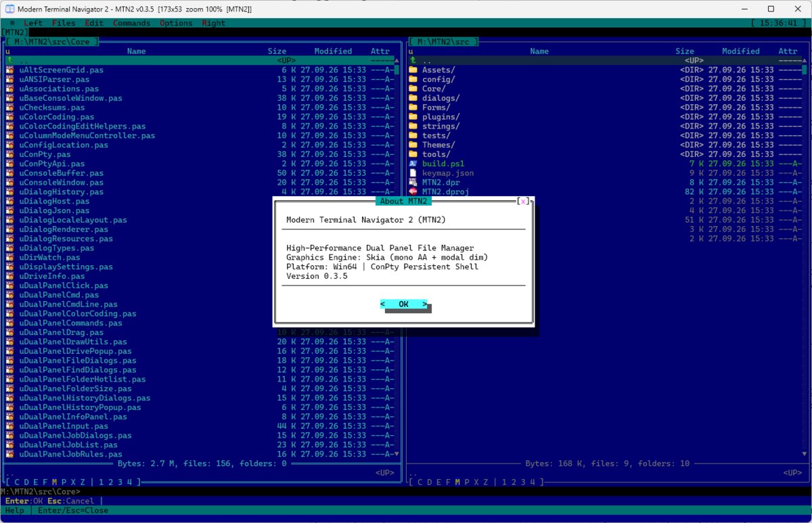Click the hamburger menu icon in the menu bar

pos(12,23)
